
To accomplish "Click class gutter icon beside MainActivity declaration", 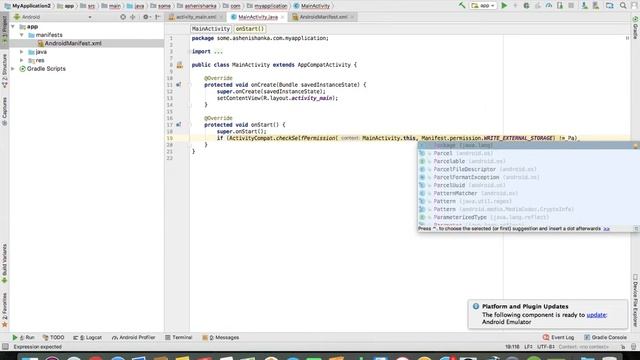I will pos(180,65).
